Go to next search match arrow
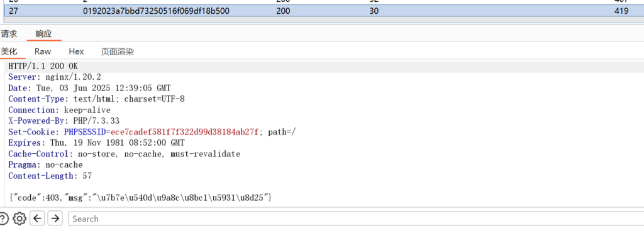Screen dimensions: 644x226 tap(55, 218)
